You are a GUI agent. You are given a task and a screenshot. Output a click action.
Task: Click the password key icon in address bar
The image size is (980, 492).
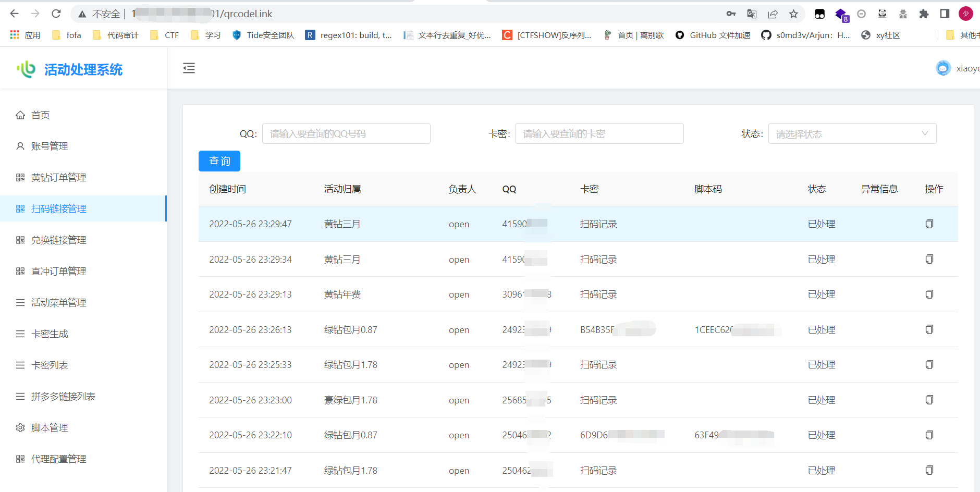731,14
